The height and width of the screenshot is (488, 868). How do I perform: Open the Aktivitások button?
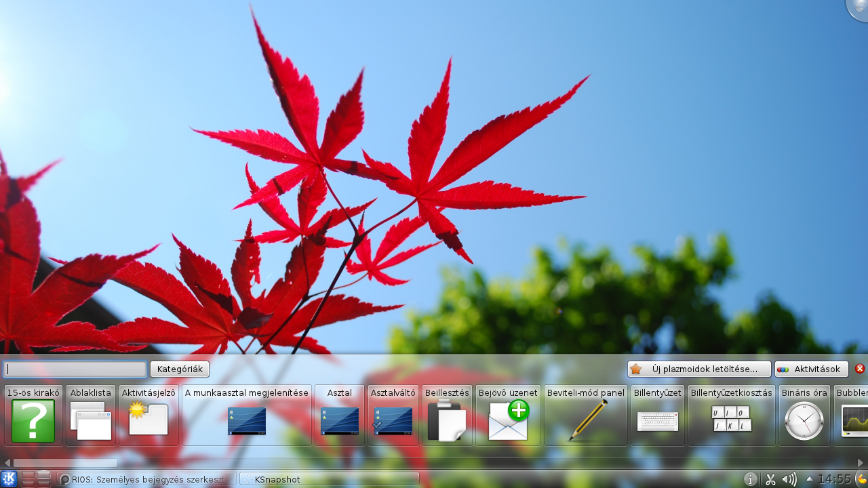(x=812, y=369)
